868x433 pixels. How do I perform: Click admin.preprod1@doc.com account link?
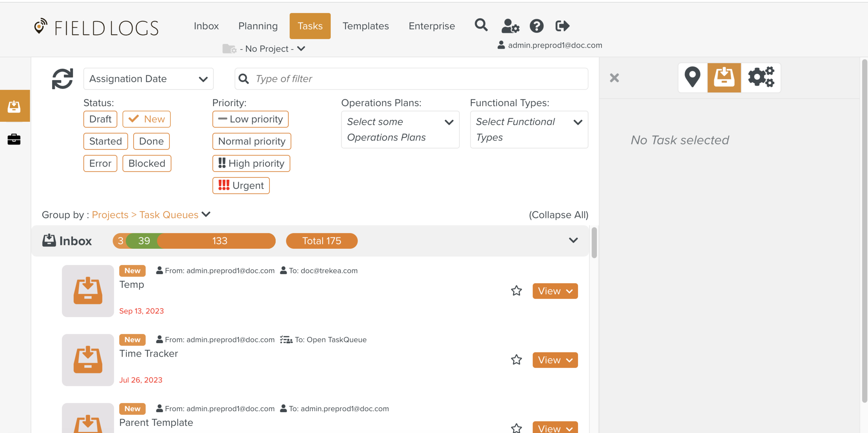click(x=555, y=45)
